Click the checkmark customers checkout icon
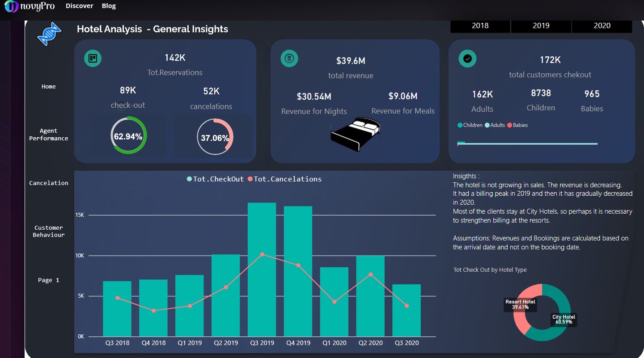 467,58
